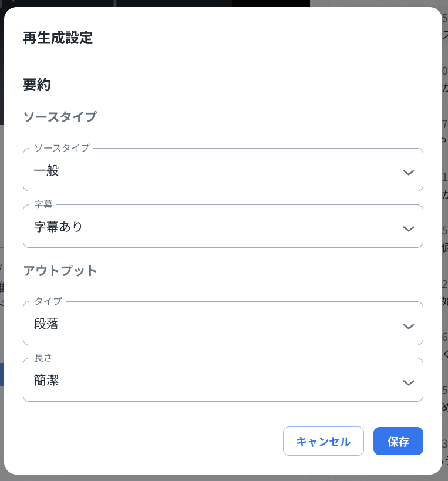
Task: Click the chevron arrow in ソースタイプ field
Action: (409, 173)
